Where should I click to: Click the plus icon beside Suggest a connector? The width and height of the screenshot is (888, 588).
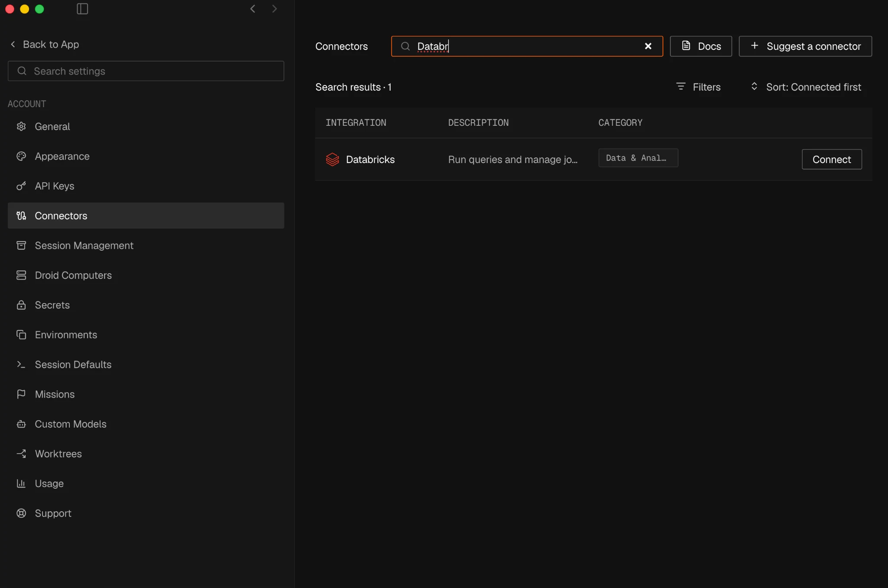click(x=754, y=46)
